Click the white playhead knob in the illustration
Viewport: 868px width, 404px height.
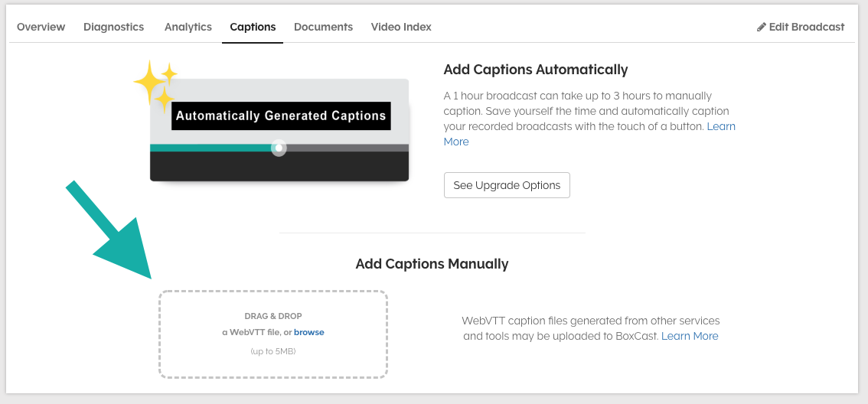click(x=279, y=148)
